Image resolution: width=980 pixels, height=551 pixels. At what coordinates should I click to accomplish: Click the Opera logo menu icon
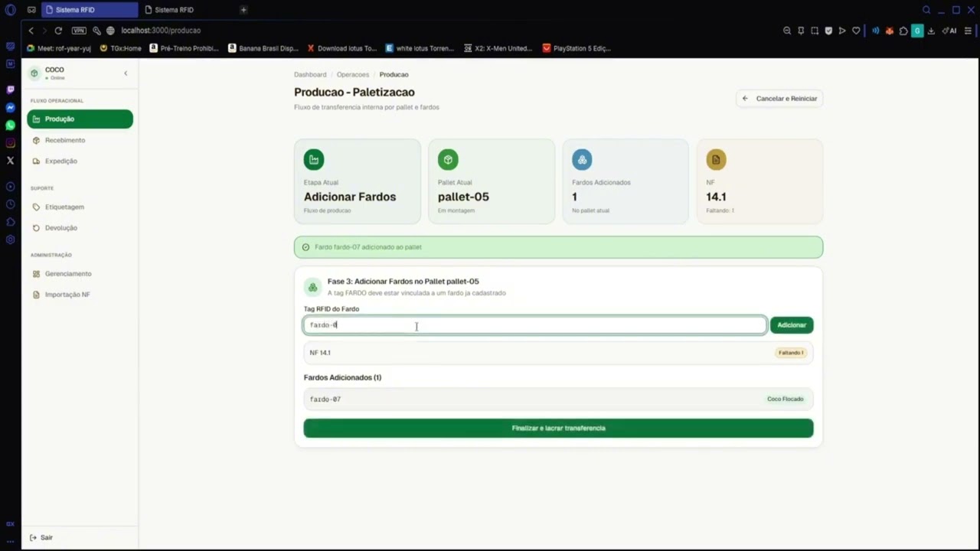pos(10,10)
